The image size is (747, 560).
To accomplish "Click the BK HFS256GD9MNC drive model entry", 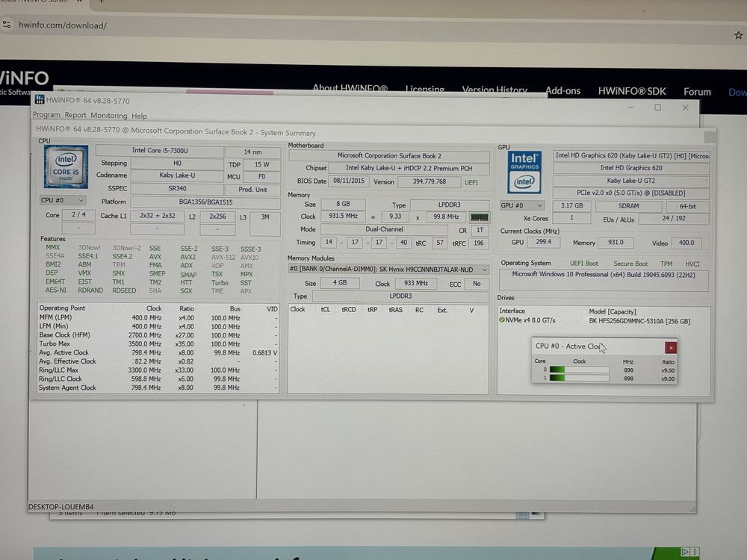I will click(639, 321).
